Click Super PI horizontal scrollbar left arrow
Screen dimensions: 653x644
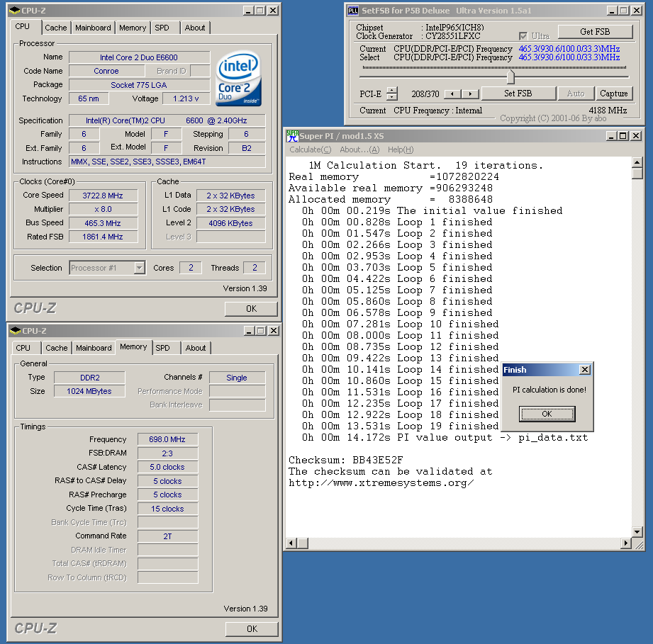[291, 543]
